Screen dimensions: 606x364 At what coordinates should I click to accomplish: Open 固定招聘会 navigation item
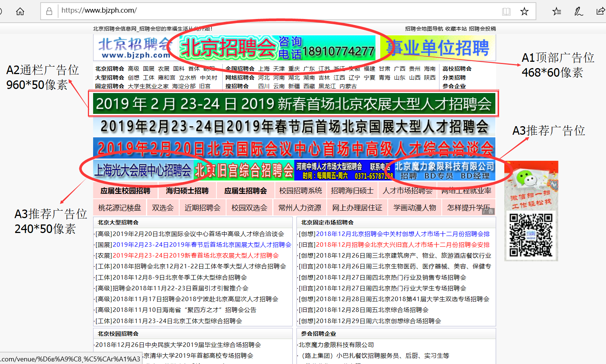(110, 86)
